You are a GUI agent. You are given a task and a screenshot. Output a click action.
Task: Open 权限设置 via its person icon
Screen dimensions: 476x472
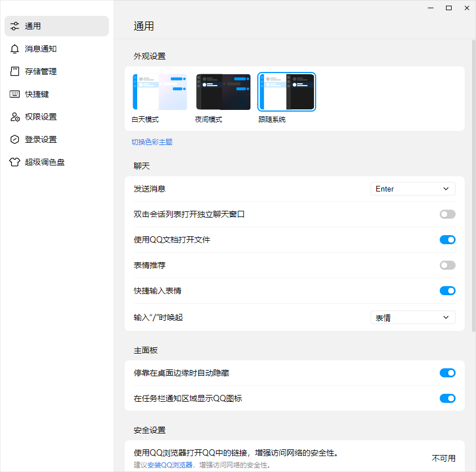click(15, 117)
